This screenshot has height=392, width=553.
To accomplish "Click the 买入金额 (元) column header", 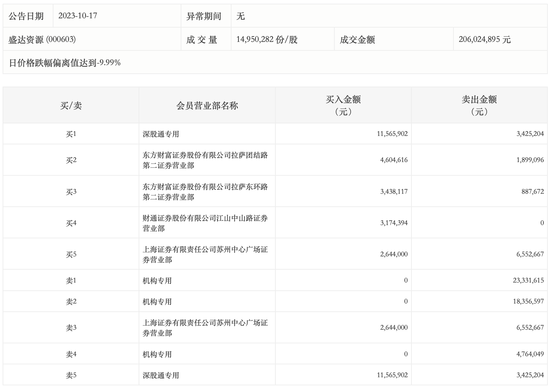I will click(343, 105).
